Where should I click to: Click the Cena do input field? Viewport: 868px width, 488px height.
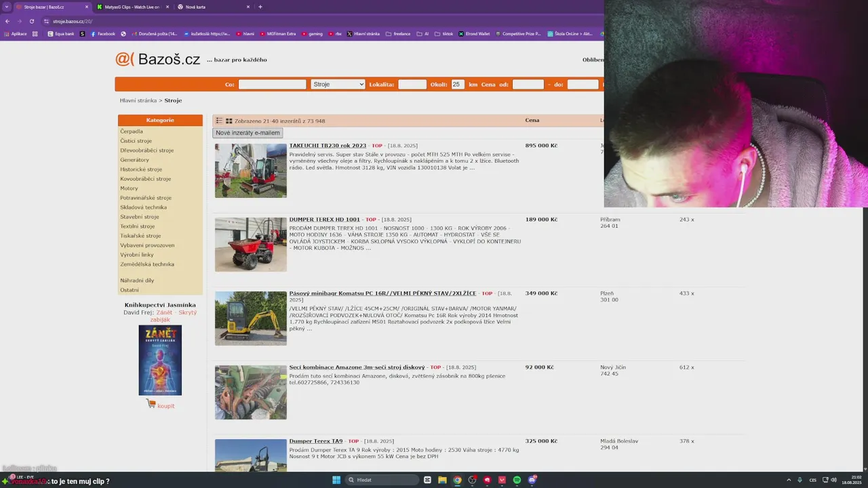click(583, 84)
